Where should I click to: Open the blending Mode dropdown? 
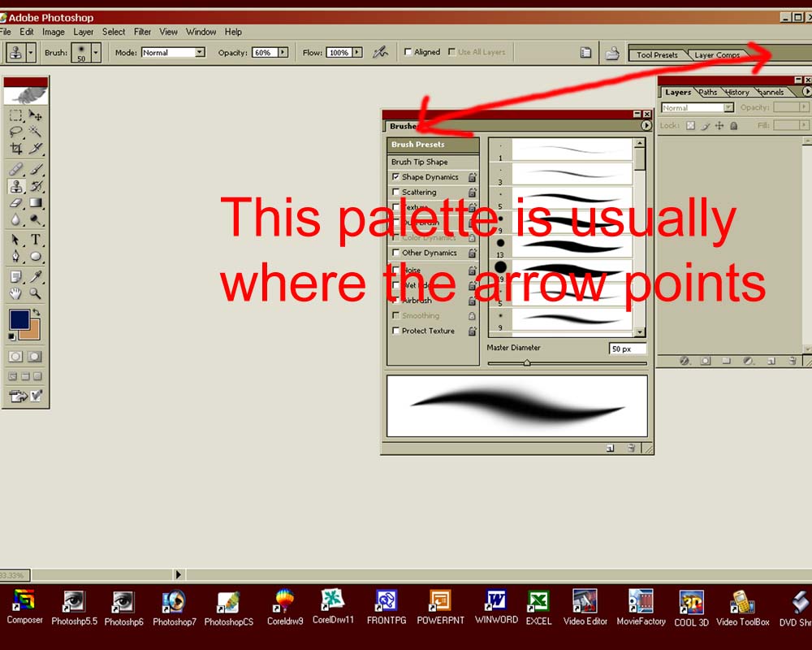(x=173, y=52)
